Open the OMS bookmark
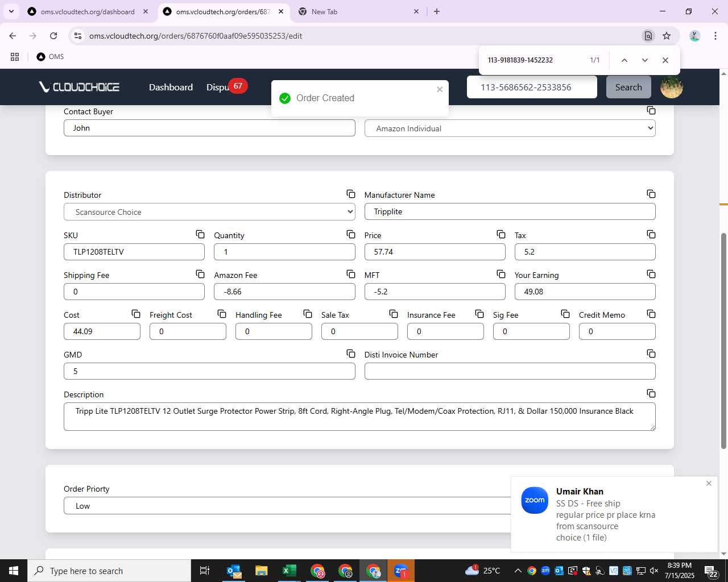The image size is (728, 582). (50, 57)
